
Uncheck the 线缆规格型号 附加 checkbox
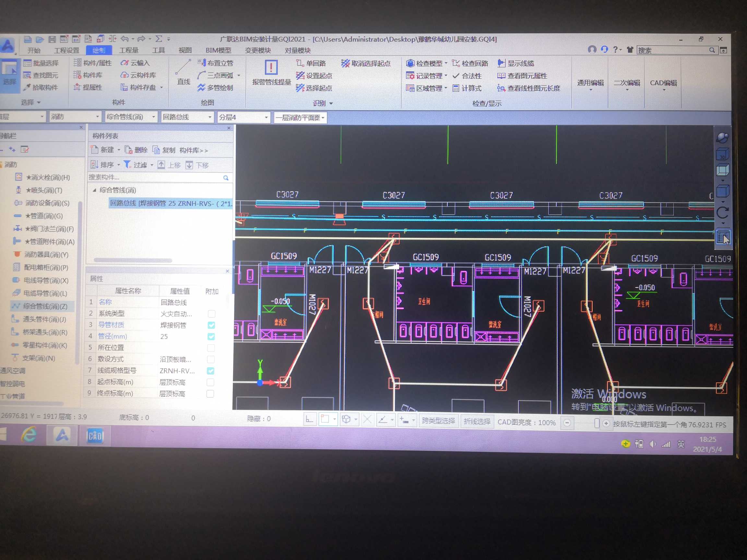click(x=210, y=371)
